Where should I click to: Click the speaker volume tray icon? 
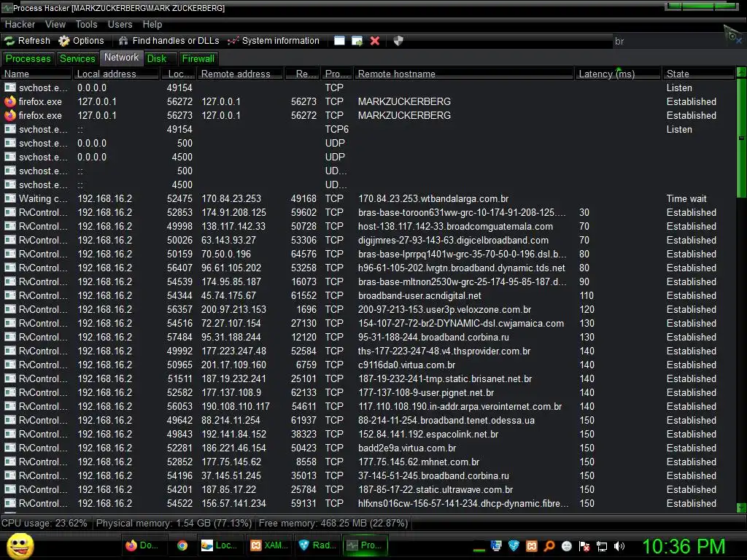tap(619, 546)
